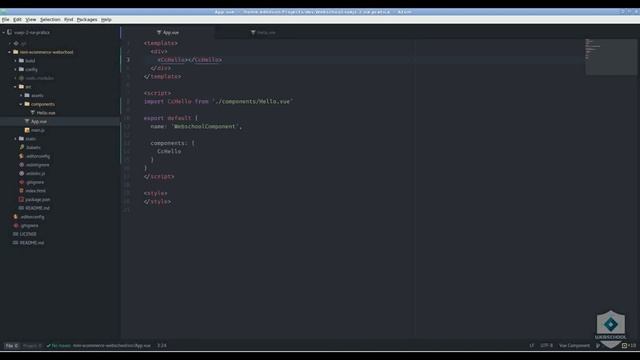Click the src folder icon

click(22, 87)
